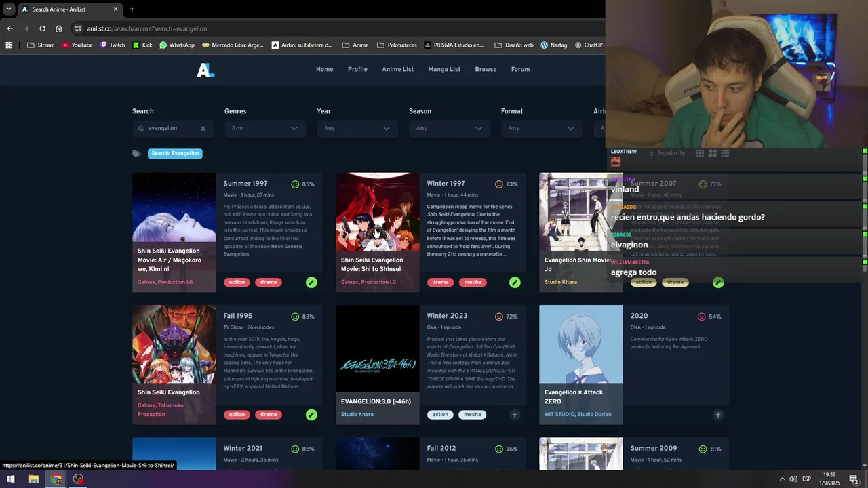
Task: Open a new browser tab
Action: [132, 9]
